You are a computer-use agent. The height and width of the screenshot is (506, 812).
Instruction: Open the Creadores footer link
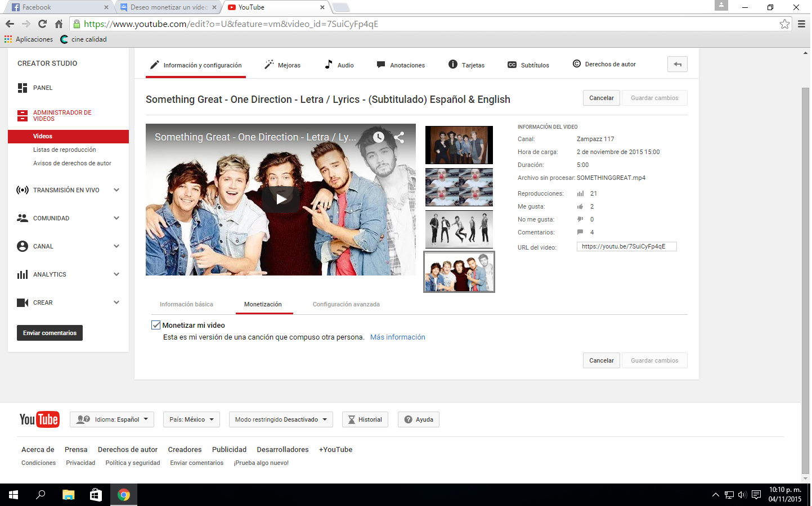[x=185, y=450]
